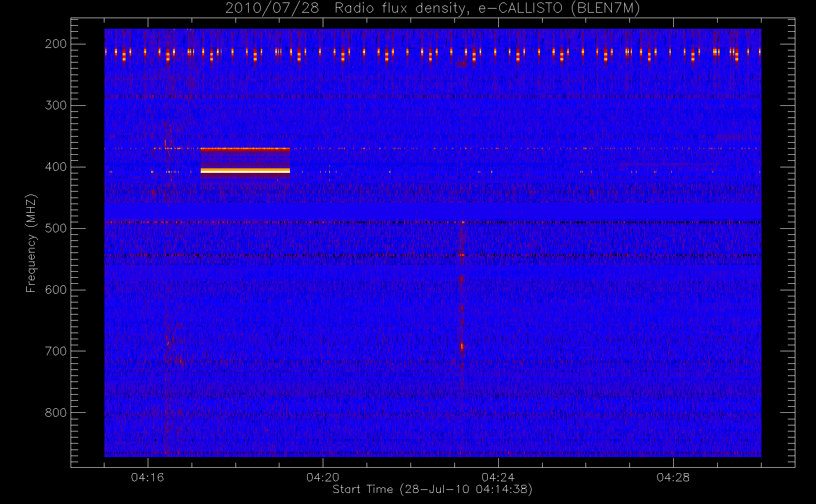816x504 pixels.
Task: Click the plot title '2010/07/28 Radio flux density'
Action: coord(432,9)
